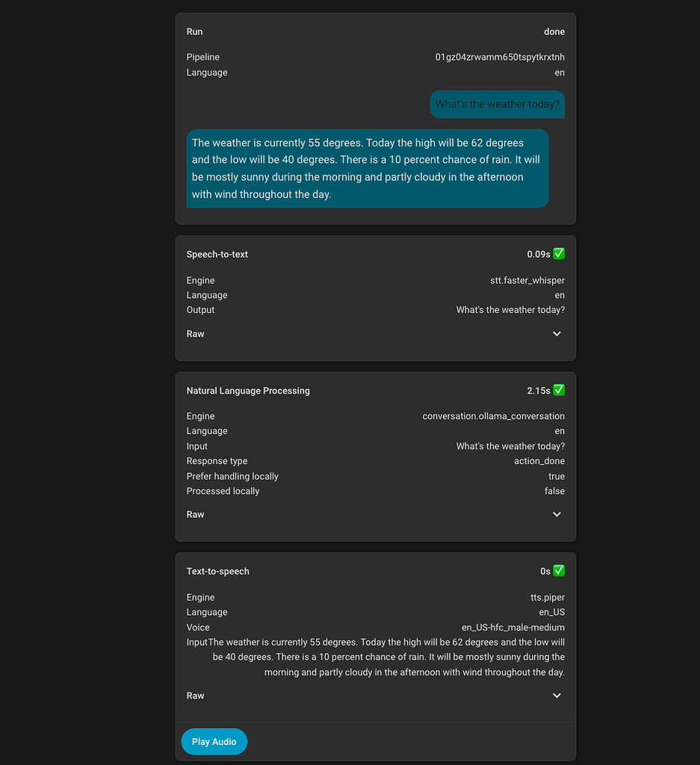700x765 pixels.
Task: Click the green checkmark beside 0.09s
Action: 559,254
